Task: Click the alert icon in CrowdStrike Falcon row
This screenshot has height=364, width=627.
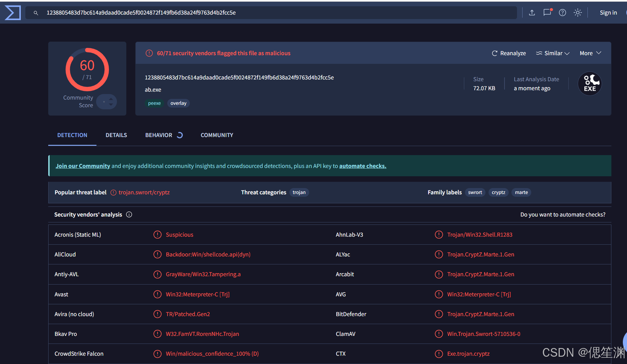Action: click(158, 354)
